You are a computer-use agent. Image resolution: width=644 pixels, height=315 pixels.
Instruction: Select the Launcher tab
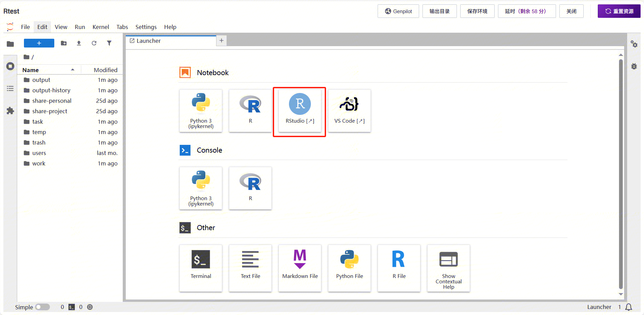171,41
